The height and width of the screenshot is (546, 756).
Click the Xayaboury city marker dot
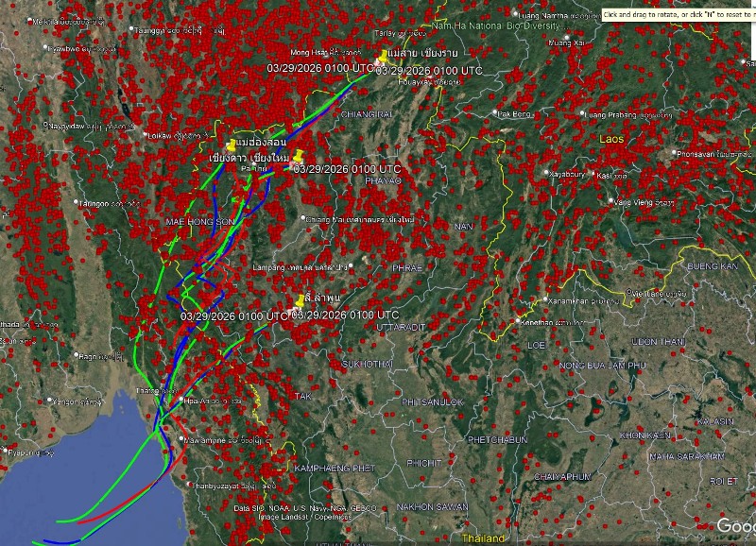546,173
